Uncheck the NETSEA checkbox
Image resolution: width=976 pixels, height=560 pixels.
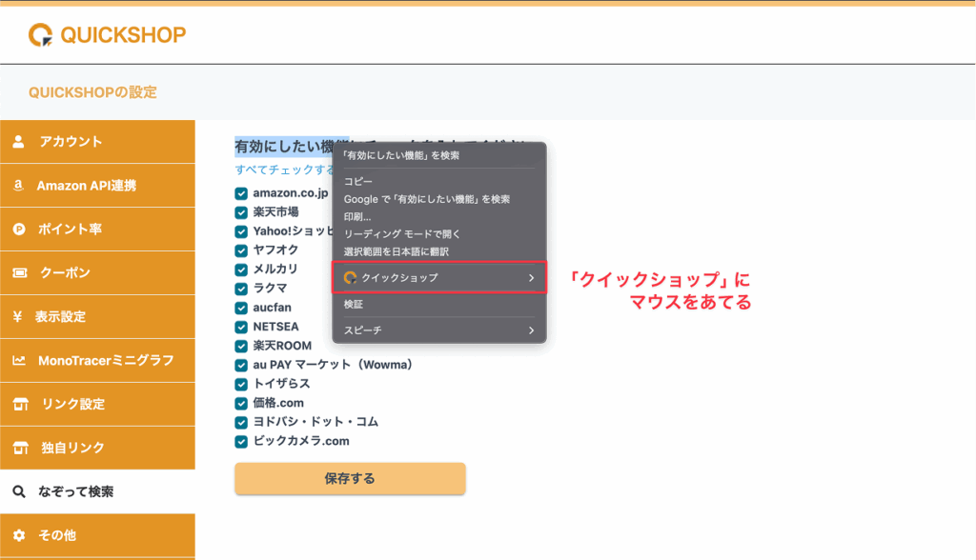[x=241, y=327]
